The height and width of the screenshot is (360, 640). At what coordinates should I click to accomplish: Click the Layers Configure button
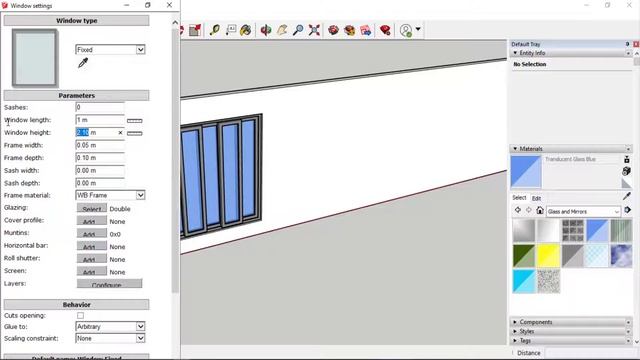coord(109,284)
